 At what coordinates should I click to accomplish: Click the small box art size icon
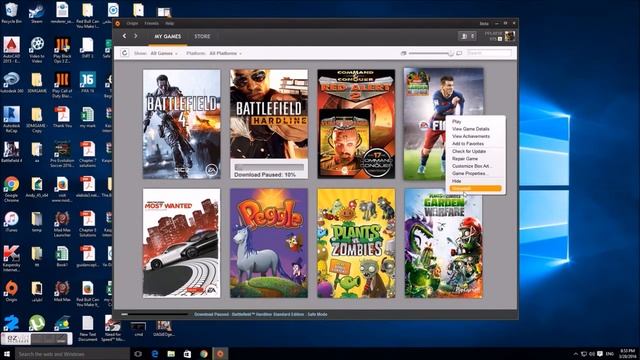[x=403, y=53]
